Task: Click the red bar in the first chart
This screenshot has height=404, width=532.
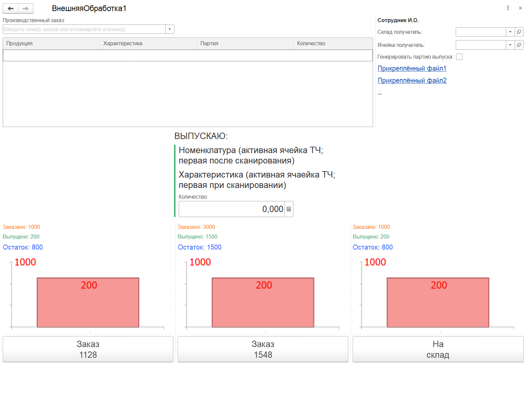Action: (x=88, y=302)
